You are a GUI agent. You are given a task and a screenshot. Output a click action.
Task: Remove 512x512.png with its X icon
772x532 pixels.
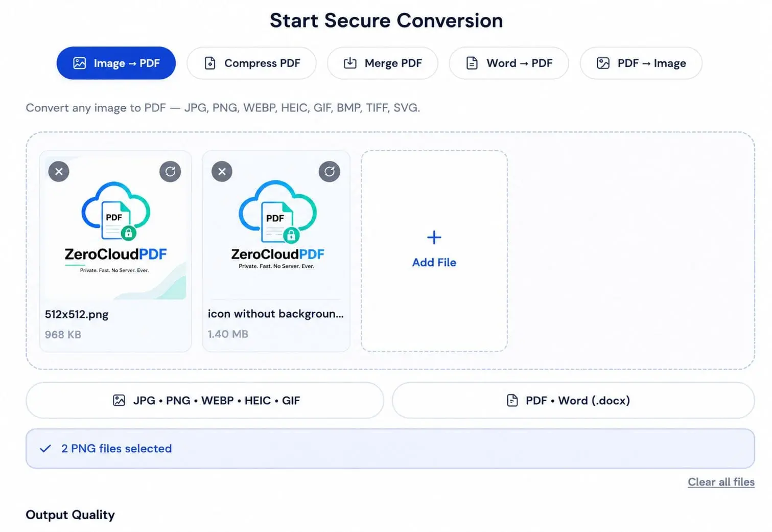pyautogui.click(x=59, y=172)
